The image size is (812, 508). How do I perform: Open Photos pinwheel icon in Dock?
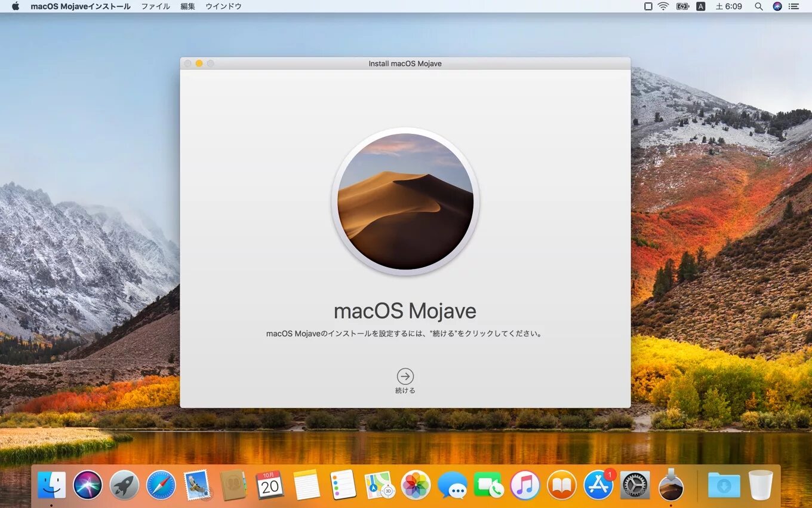pos(416,485)
